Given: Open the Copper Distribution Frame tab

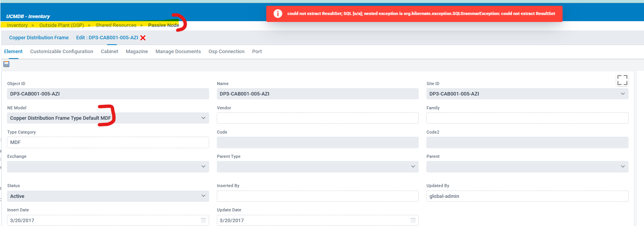Looking at the screenshot, I should [39, 38].
